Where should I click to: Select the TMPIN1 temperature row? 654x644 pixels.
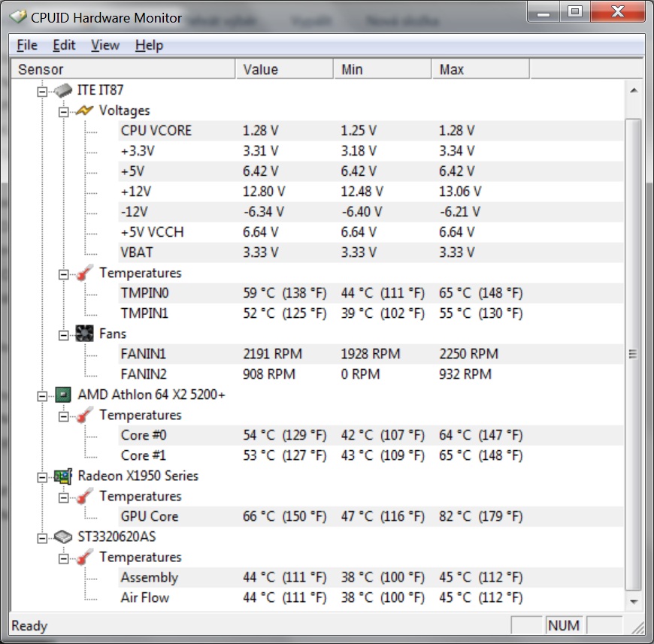tap(371, 313)
